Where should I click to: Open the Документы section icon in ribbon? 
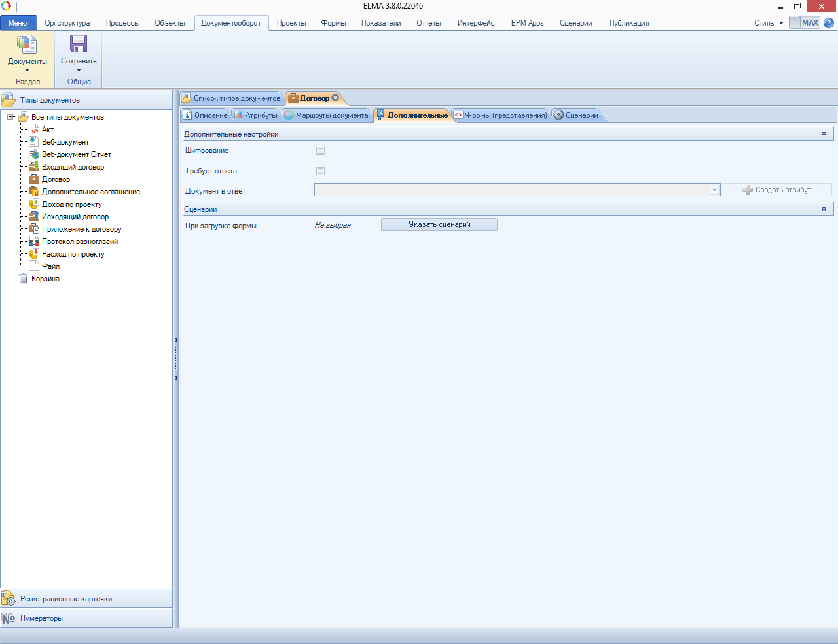[27, 45]
